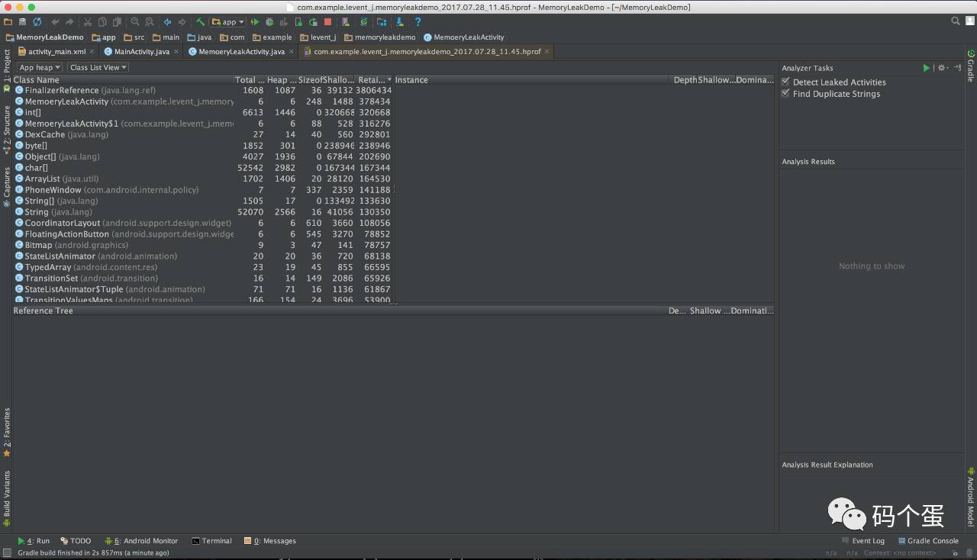The image size is (977, 560).
Task: Switch to MainActivity.java tab
Action: 142,51
